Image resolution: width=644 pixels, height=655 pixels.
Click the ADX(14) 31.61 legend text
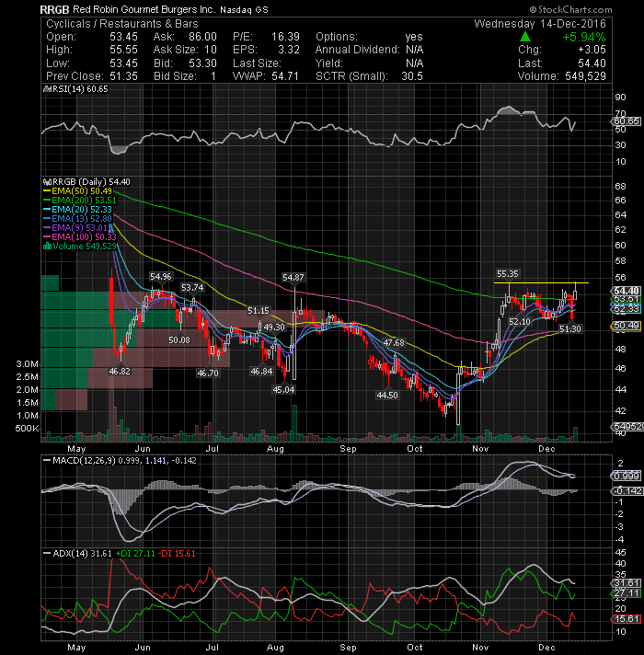click(x=82, y=554)
